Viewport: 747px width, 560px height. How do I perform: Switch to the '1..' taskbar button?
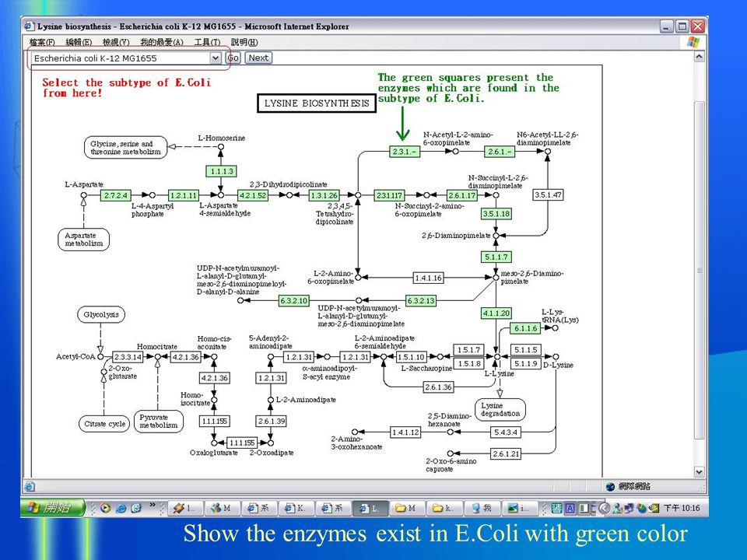point(186,508)
